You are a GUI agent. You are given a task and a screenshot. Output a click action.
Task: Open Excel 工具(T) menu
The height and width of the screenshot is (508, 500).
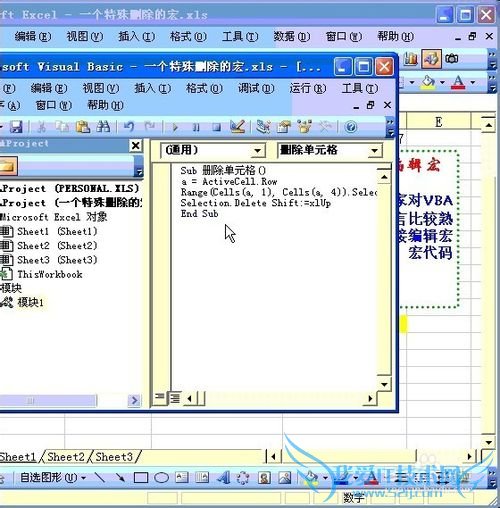pos(240,36)
